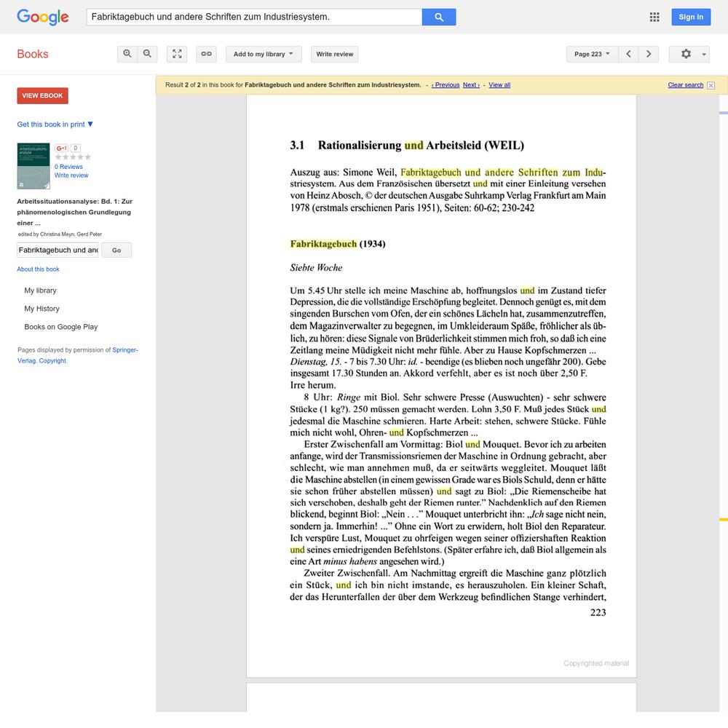Click book title Arbeitssituationsanalyse text
This screenshot has width=728, height=728.
[x=75, y=212]
